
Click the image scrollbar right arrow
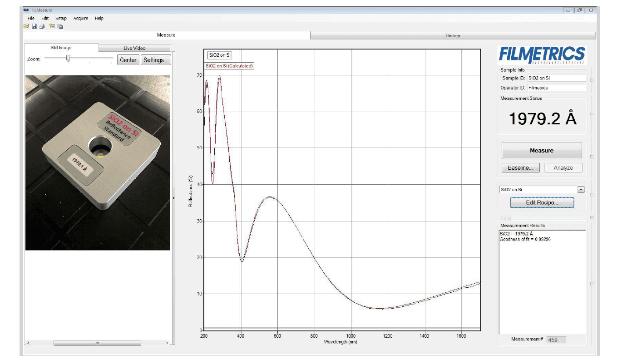pyautogui.click(x=167, y=343)
